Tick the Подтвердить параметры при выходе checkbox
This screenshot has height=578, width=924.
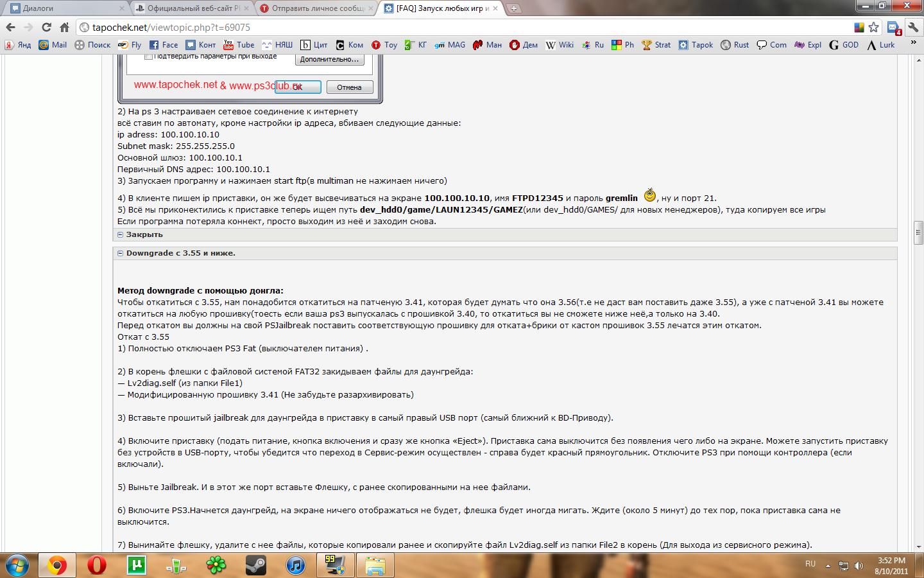[149, 57]
